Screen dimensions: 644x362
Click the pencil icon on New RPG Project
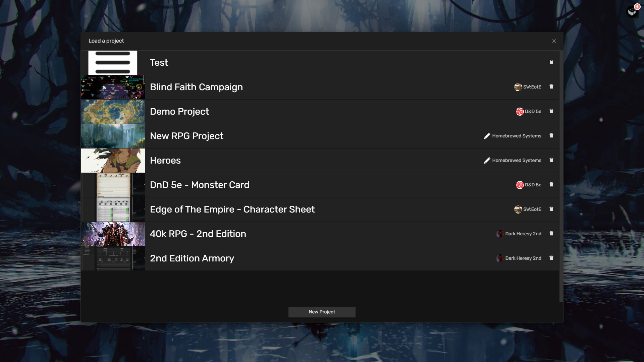pyautogui.click(x=487, y=136)
